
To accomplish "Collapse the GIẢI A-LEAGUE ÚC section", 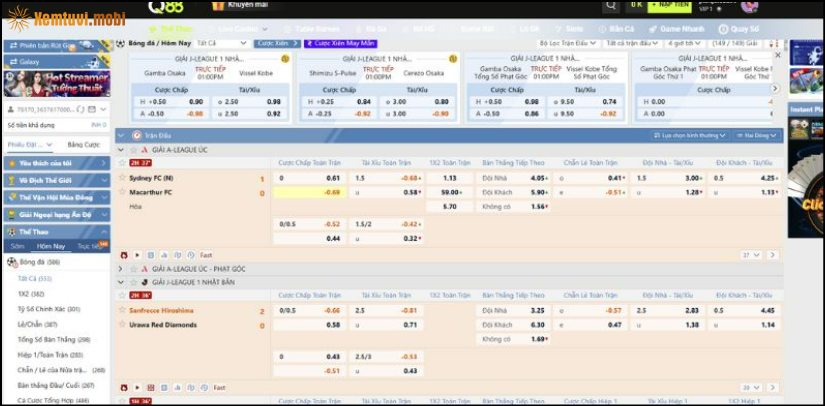I will (x=121, y=150).
